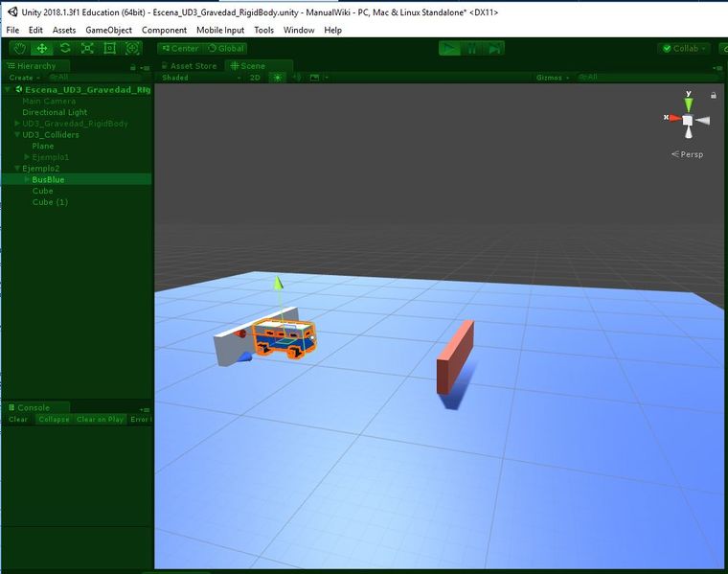Open the Gizmos dropdown

point(552,78)
